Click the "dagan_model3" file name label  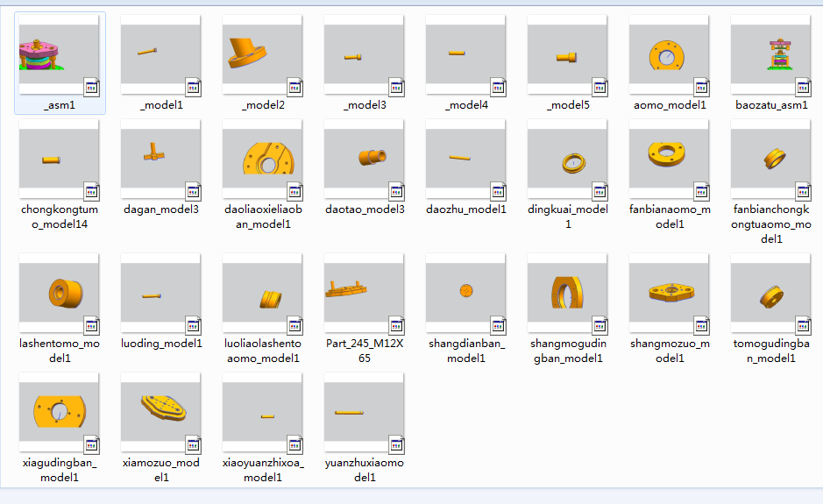[161, 209]
